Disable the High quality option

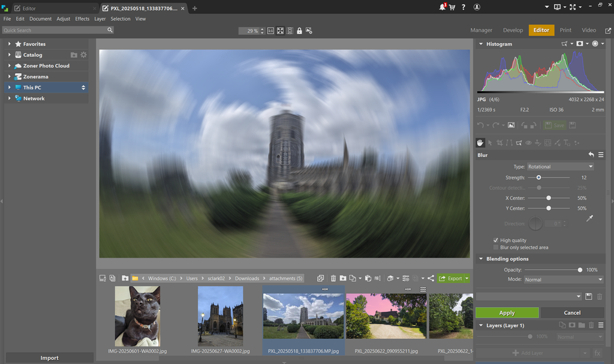495,240
